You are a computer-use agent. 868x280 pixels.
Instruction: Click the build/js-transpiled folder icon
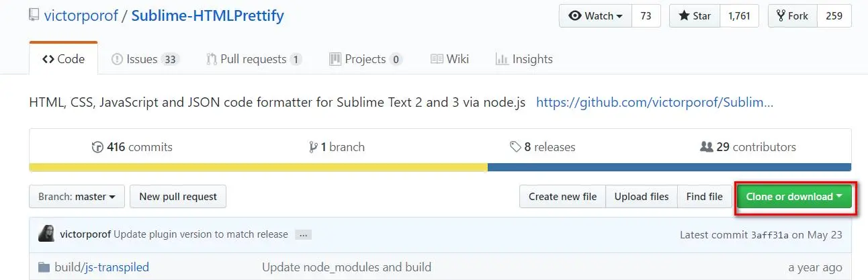[44, 267]
